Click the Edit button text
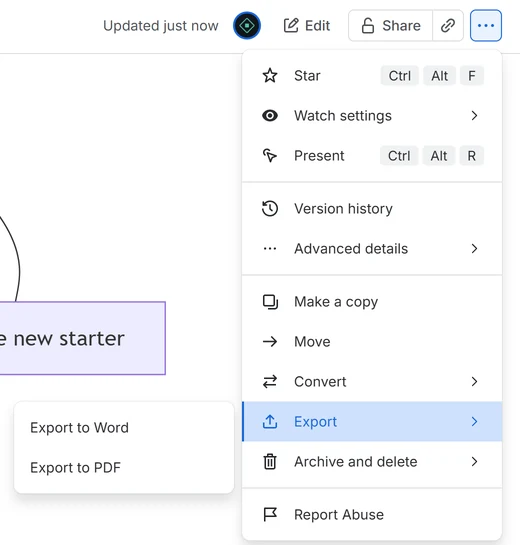Viewport: 520px width, 545px height. point(317,26)
